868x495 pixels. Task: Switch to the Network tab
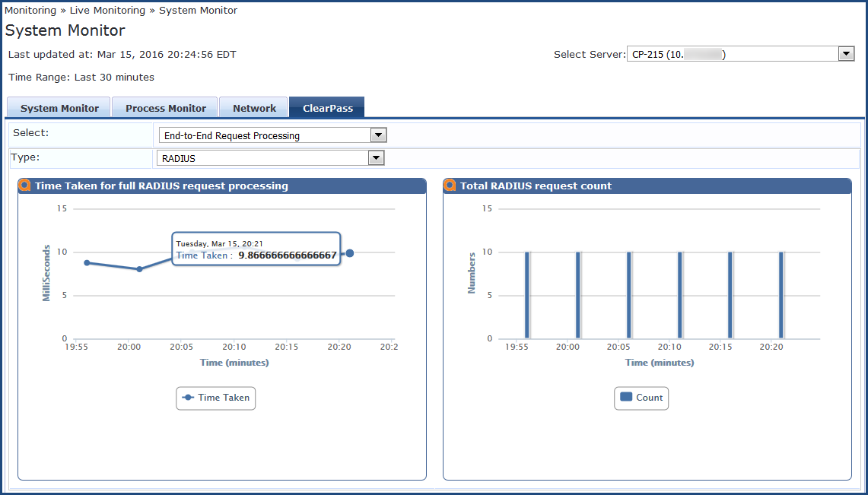254,108
